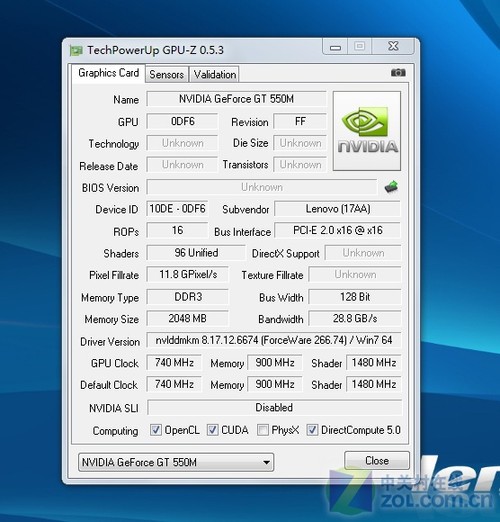Select the Graphics Card tab
The image size is (500, 522).
click(109, 73)
